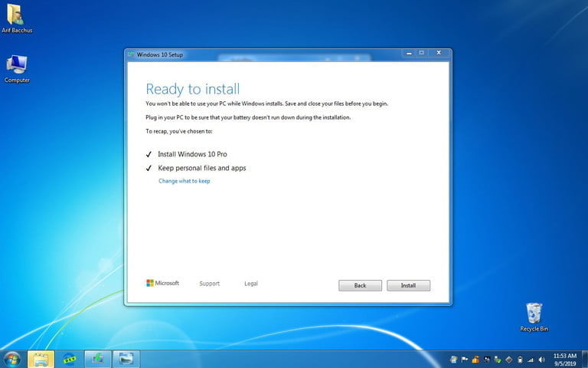Open Windows Explorer from the taskbar
This screenshot has height=368, width=588.
(41, 360)
